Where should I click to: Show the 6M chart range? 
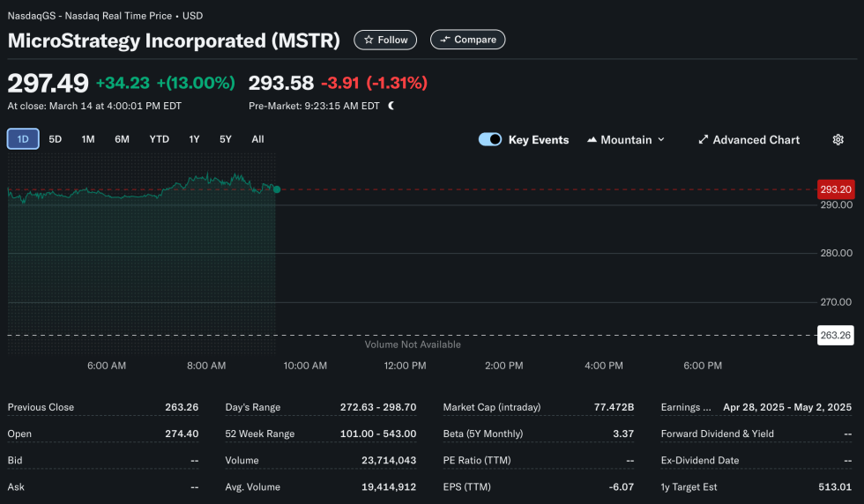click(x=122, y=139)
